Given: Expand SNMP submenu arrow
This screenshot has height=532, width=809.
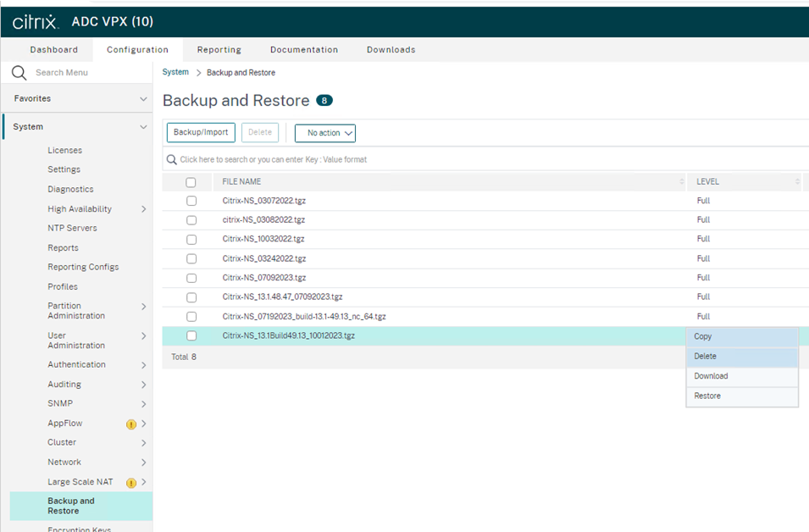Looking at the screenshot, I should (144, 404).
